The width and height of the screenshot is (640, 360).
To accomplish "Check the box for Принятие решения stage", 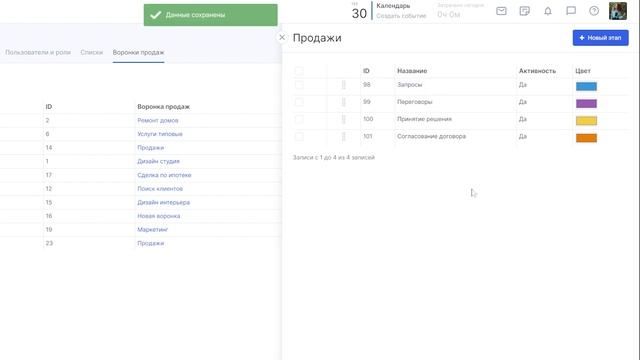I will tap(299, 119).
